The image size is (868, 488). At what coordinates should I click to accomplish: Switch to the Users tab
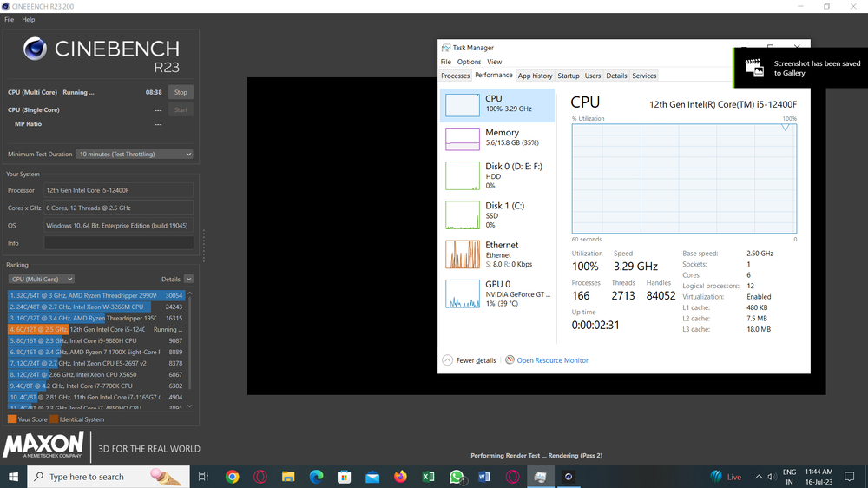[x=592, y=76]
